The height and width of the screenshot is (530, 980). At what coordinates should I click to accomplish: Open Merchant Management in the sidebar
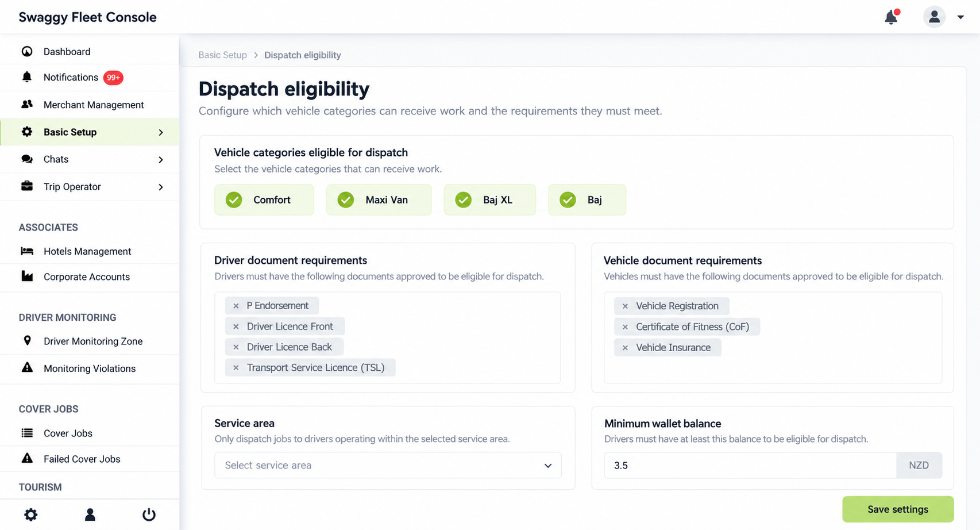point(90,105)
